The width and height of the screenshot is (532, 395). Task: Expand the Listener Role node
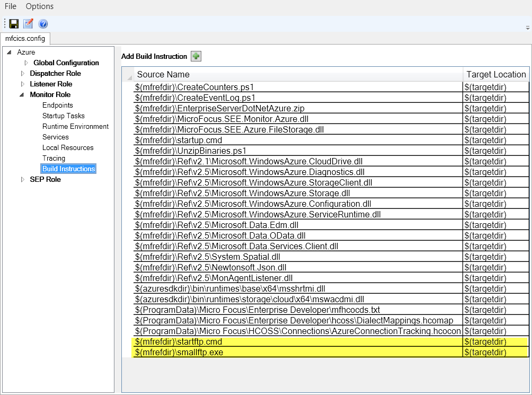coord(22,84)
